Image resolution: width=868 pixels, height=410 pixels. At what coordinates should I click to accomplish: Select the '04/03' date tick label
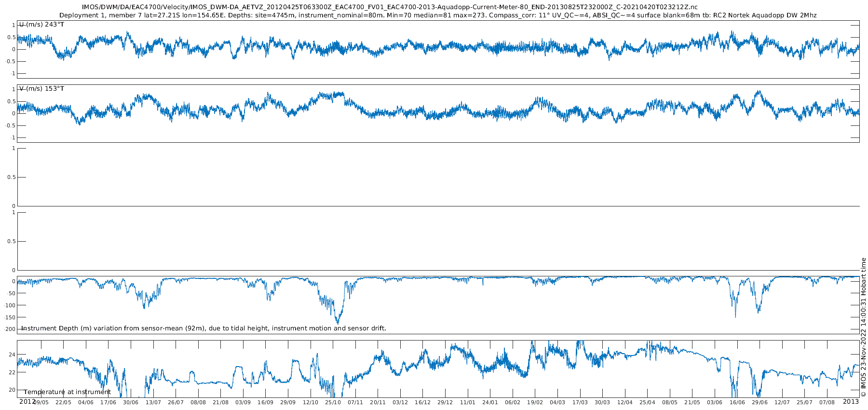click(x=557, y=402)
